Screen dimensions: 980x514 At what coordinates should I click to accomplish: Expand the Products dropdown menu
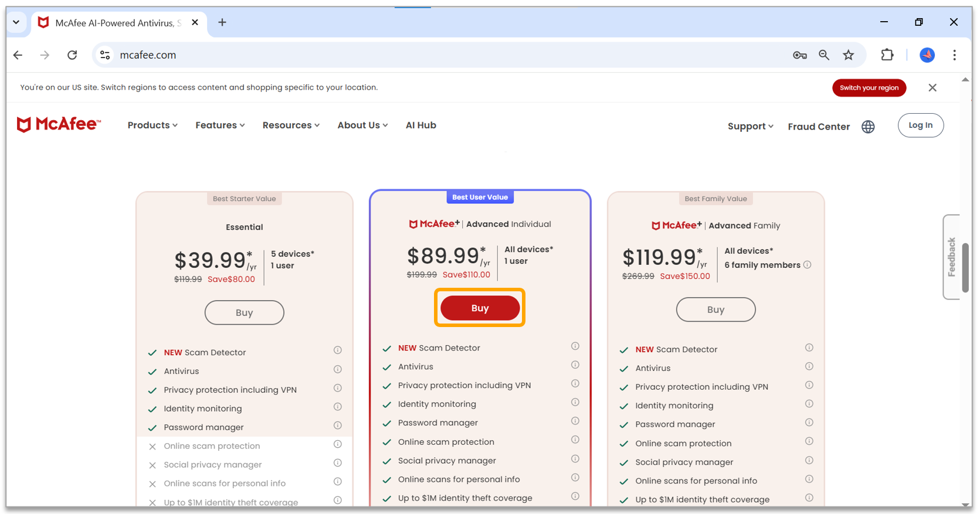(x=152, y=125)
